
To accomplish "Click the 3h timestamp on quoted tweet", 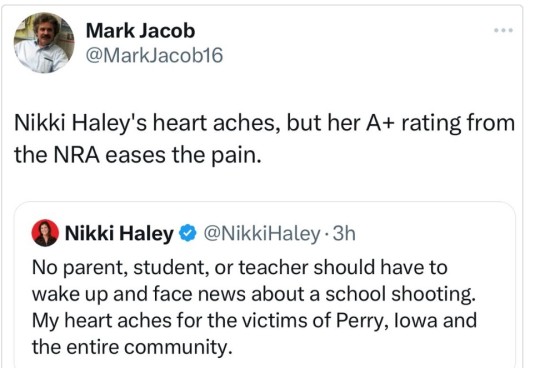I will (x=344, y=233).
